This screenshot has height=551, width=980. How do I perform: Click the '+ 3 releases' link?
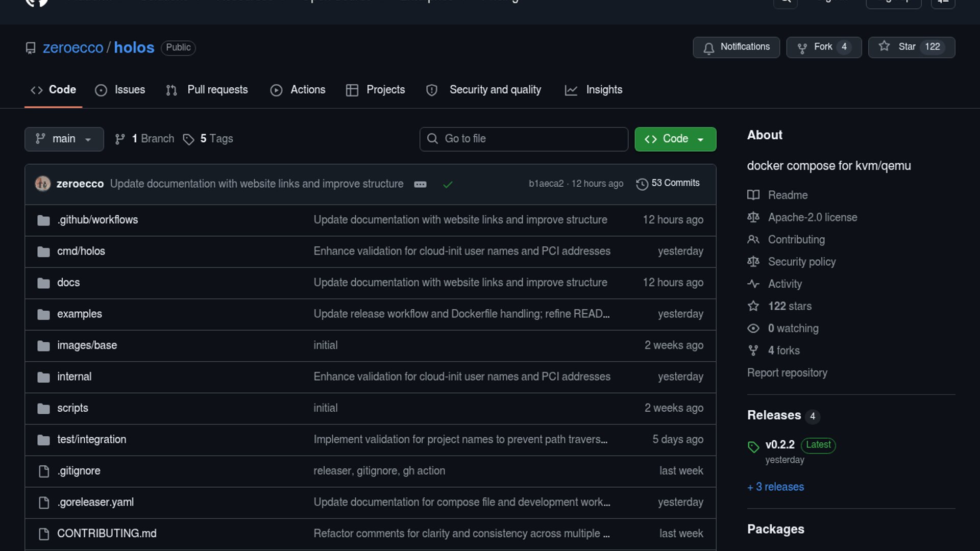[775, 487]
